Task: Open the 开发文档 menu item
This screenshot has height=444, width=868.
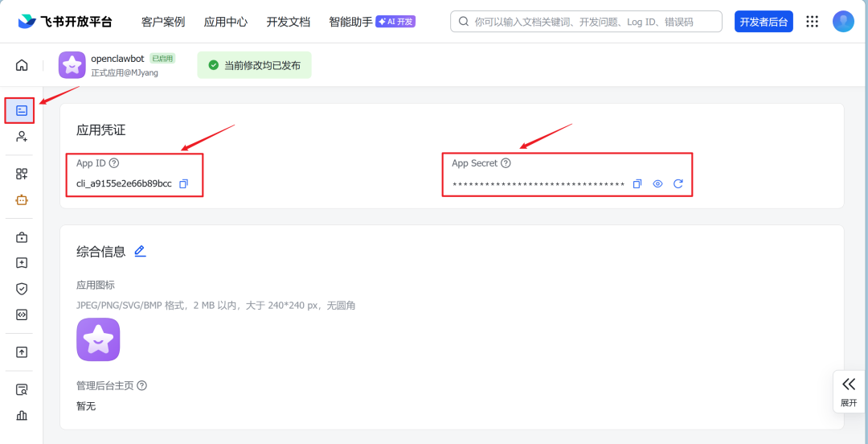Action: tap(288, 22)
